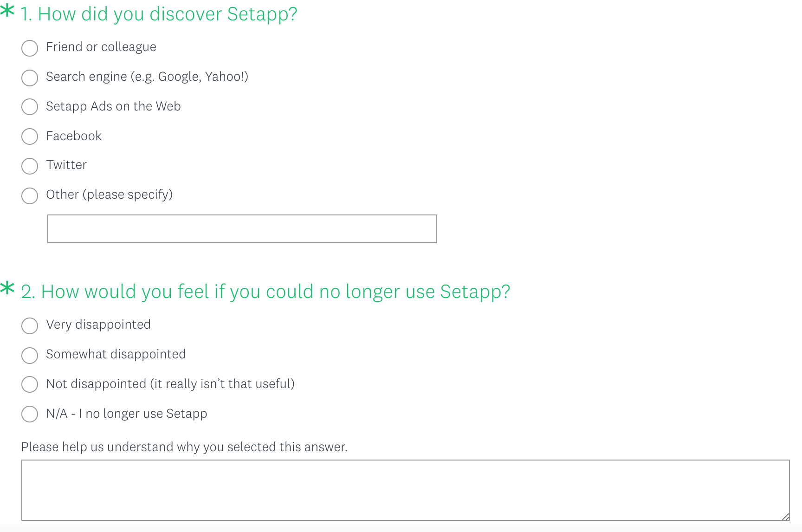Image resolution: width=802 pixels, height=532 pixels.
Task: Click the comment box resize handle
Action: 785,517
